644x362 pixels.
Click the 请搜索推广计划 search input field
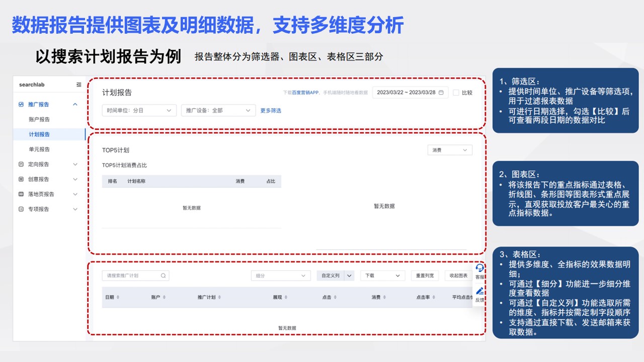(131, 276)
